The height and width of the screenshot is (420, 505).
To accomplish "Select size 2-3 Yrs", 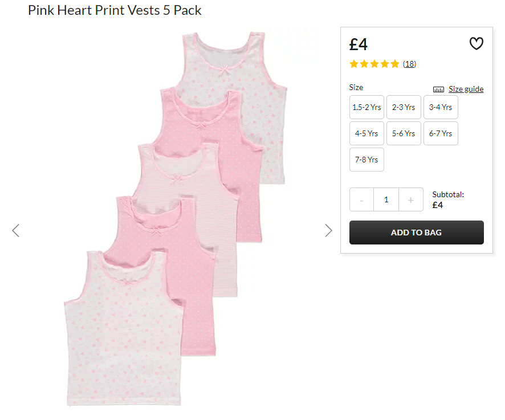I will click(404, 107).
